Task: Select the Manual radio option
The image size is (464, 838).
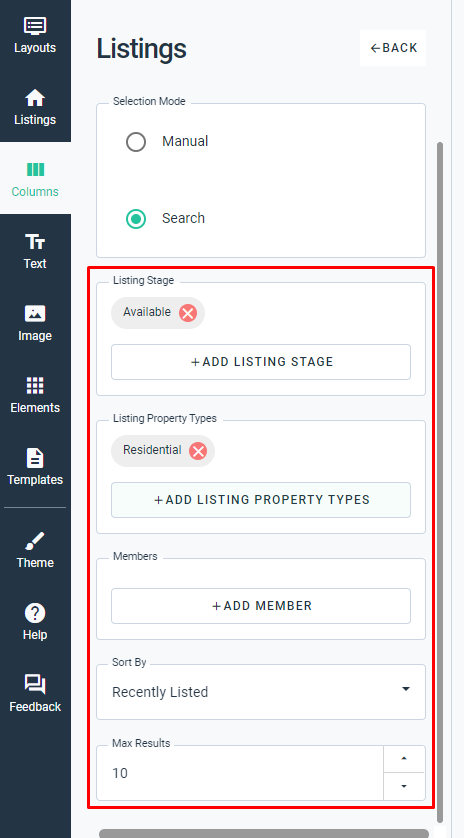Action: (136, 142)
